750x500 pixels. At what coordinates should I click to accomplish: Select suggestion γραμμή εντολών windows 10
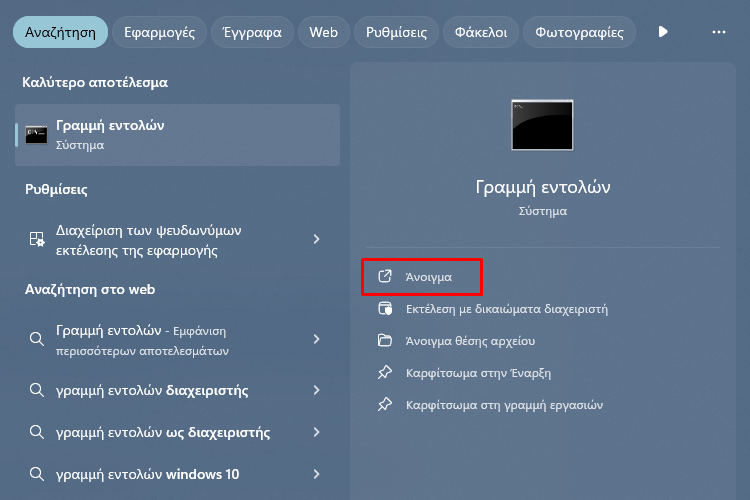[177, 475]
